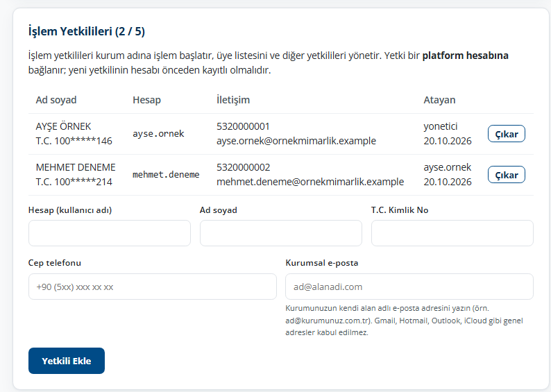Click the bold text platform hesabına
Viewport: 551px width, 392px height.
click(465, 56)
